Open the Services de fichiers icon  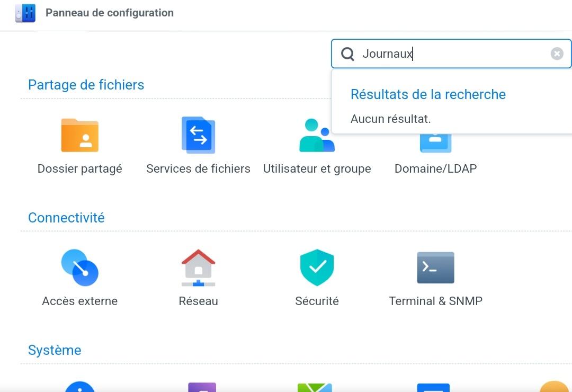pos(198,135)
